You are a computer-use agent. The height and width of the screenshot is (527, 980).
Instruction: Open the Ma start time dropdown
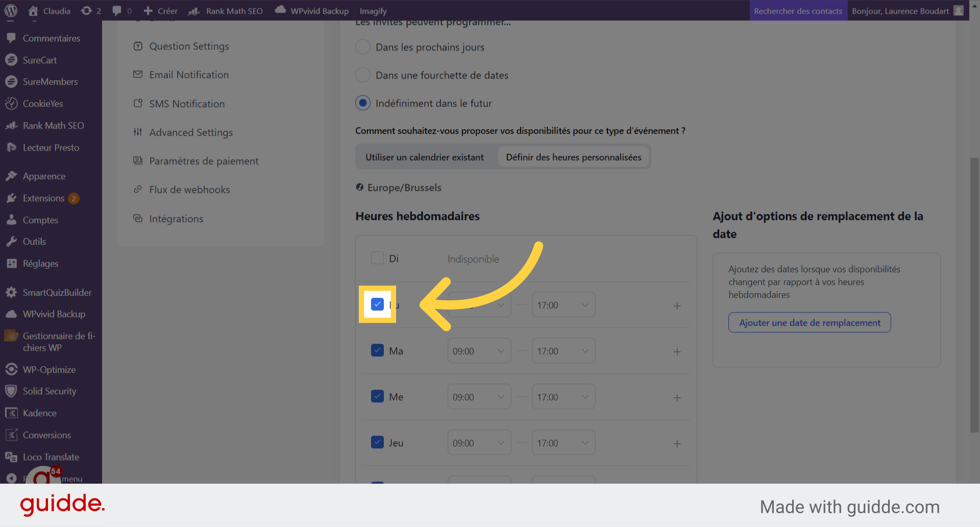(x=479, y=351)
